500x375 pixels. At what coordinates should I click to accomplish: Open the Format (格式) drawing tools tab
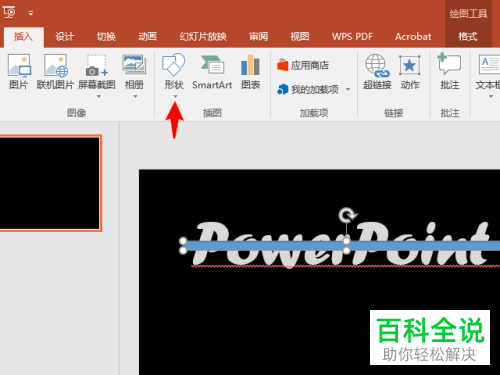click(468, 36)
